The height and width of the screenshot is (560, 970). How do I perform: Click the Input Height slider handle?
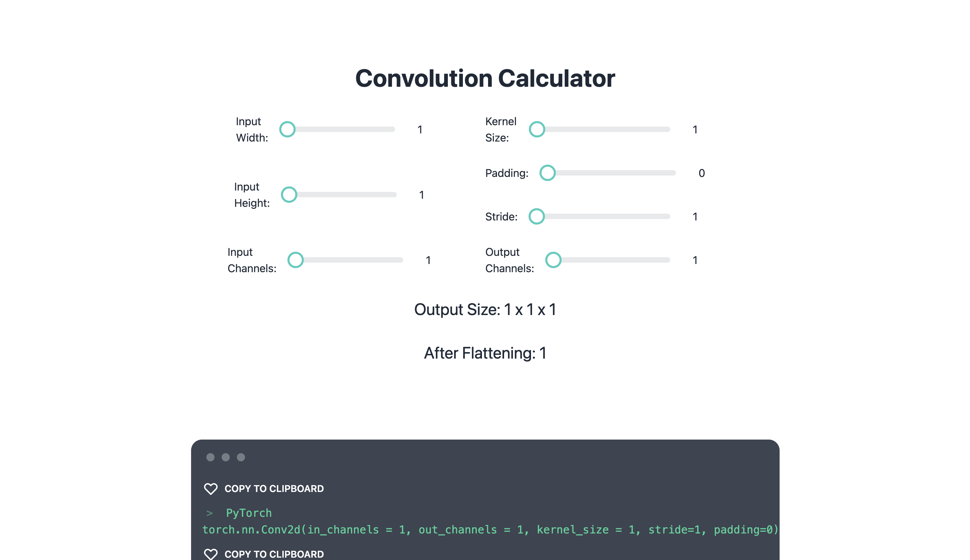click(289, 195)
